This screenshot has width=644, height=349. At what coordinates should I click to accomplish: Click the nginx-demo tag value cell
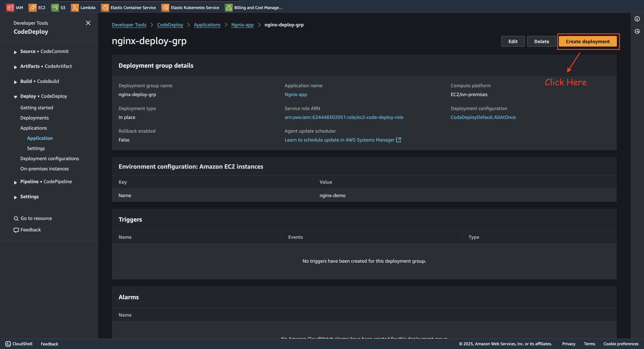click(333, 196)
